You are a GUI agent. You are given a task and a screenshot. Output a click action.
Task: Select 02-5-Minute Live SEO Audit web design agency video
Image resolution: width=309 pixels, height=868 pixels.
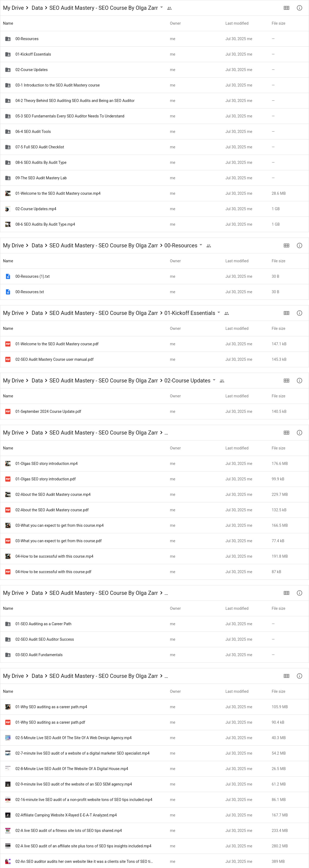tap(154, 738)
